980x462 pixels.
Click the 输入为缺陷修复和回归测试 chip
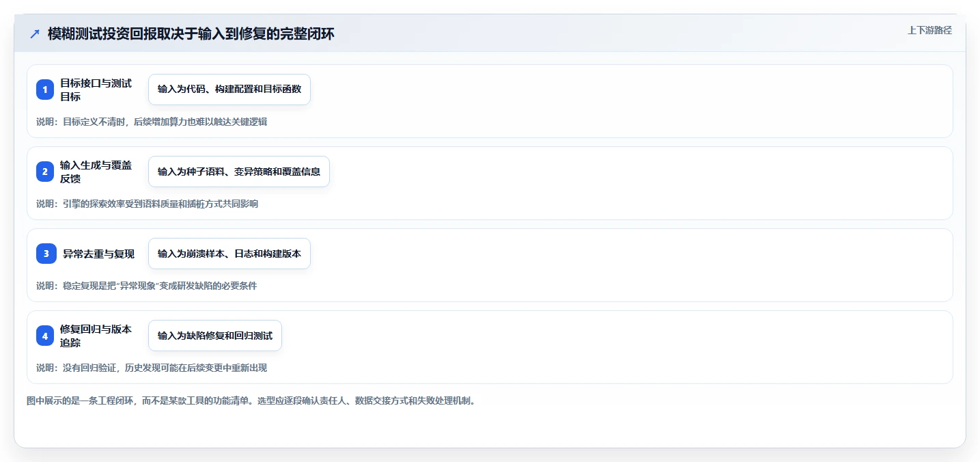coord(215,336)
